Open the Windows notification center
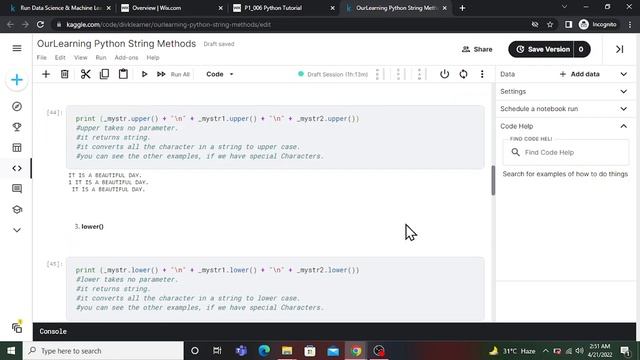Screen dimensions: 640x360 pyautogui.click(x=625, y=351)
